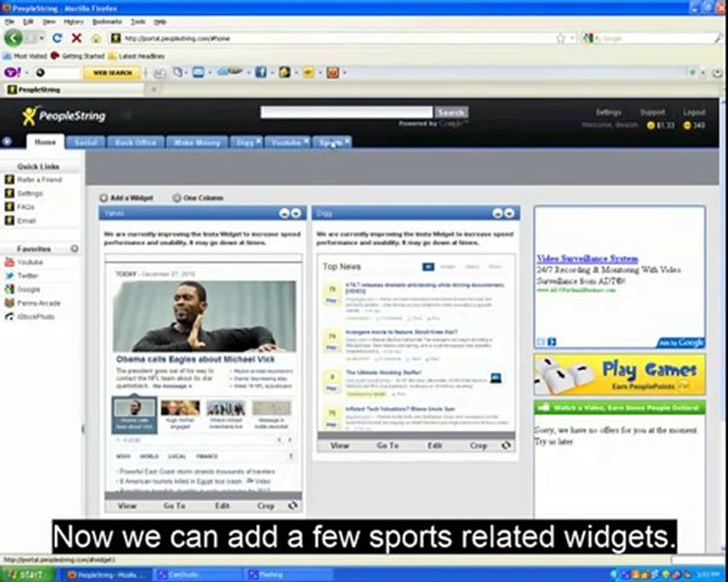This screenshot has height=582, width=728.
Task: Open Settings in the Quick Links sidebar
Action: coord(30,193)
